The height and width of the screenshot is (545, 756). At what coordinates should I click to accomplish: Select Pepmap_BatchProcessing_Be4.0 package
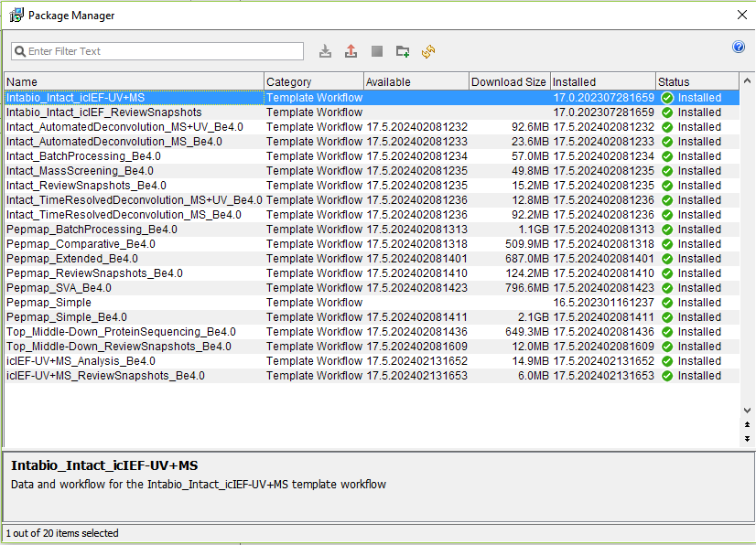point(372,230)
